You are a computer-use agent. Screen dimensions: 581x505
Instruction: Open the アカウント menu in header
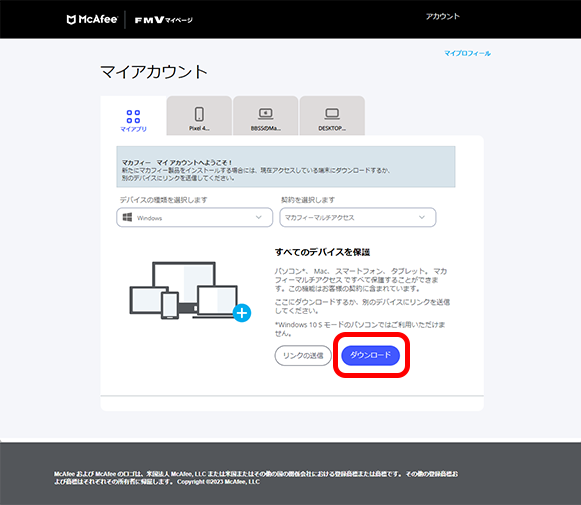pos(442,16)
